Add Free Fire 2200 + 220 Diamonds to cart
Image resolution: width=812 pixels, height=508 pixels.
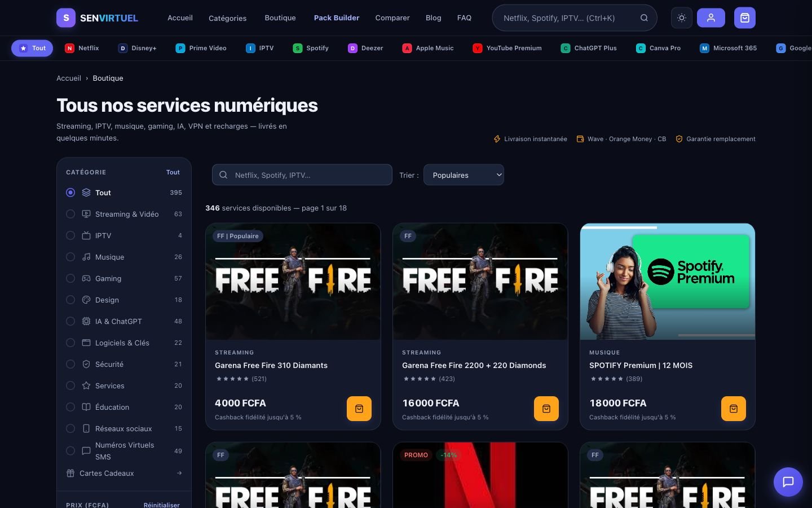546,409
